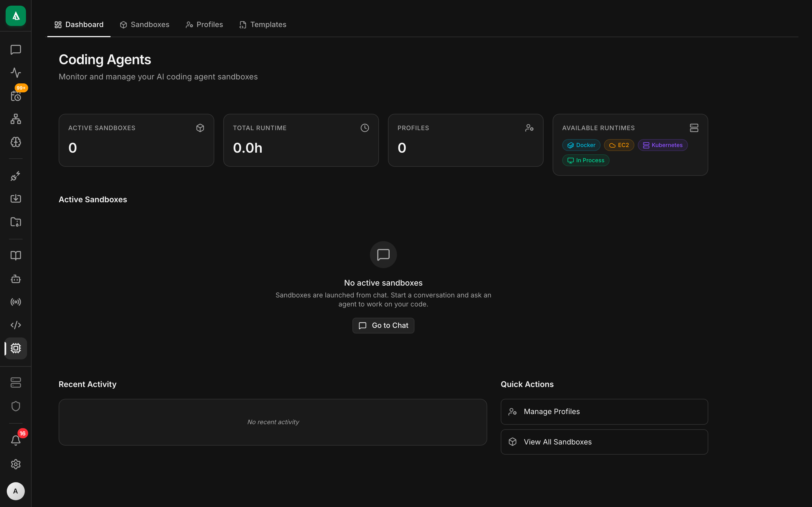Image resolution: width=812 pixels, height=507 pixels.
Task: Switch to the Sandboxes tab
Action: pos(145,25)
